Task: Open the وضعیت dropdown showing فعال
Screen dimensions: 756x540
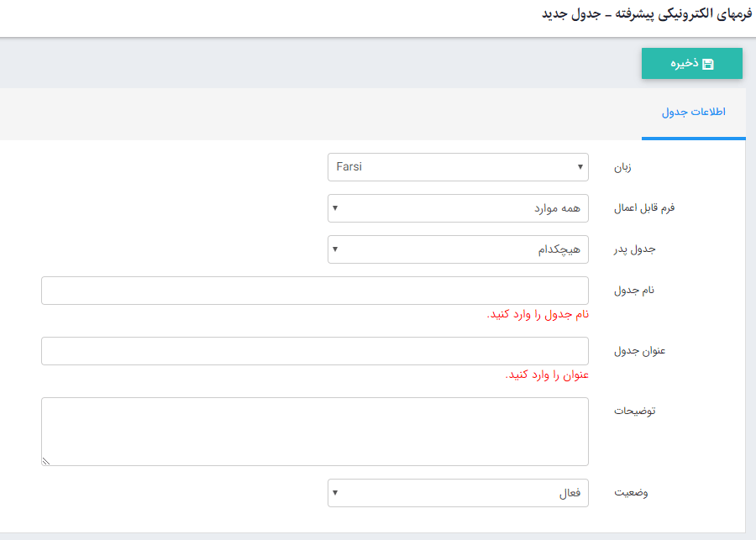Action: pos(458,493)
